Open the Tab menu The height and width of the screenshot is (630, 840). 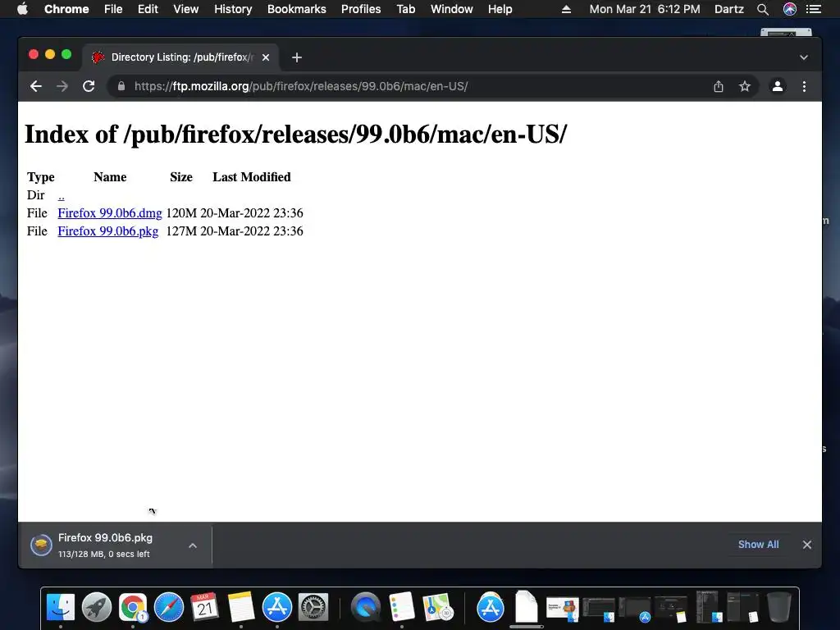[405, 9]
